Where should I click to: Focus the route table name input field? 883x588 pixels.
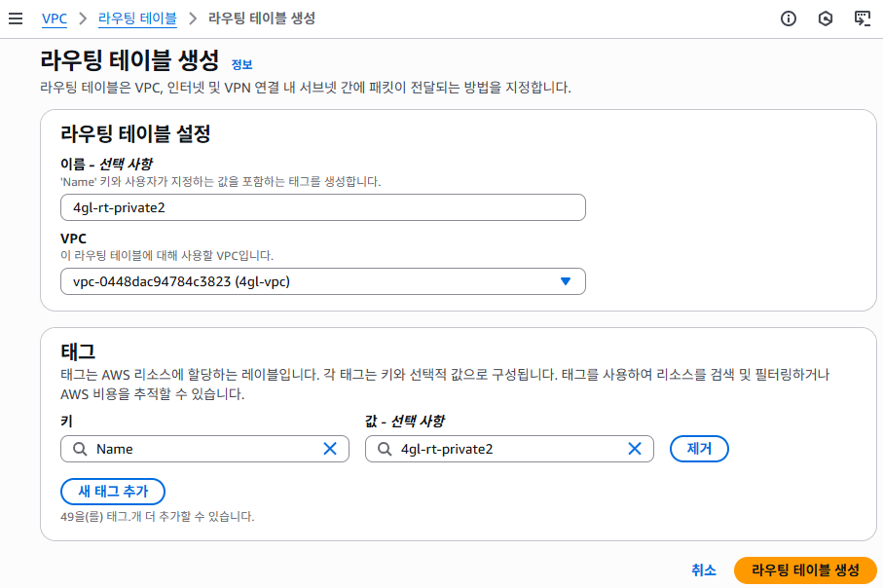click(x=322, y=207)
